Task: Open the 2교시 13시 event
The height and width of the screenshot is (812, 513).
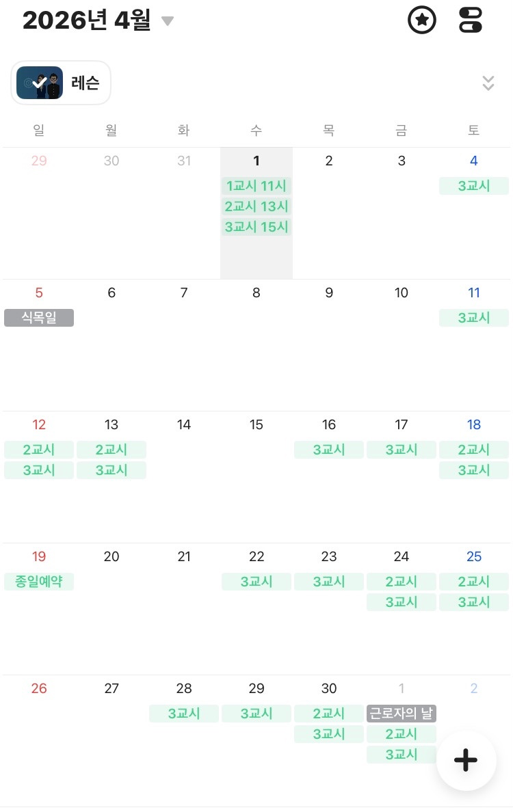Action: pos(256,206)
